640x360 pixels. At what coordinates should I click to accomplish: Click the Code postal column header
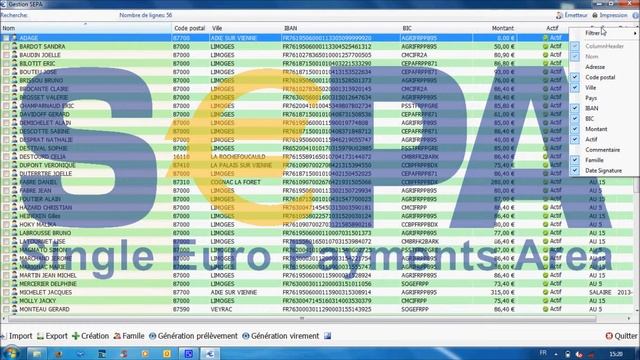(190, 28)
